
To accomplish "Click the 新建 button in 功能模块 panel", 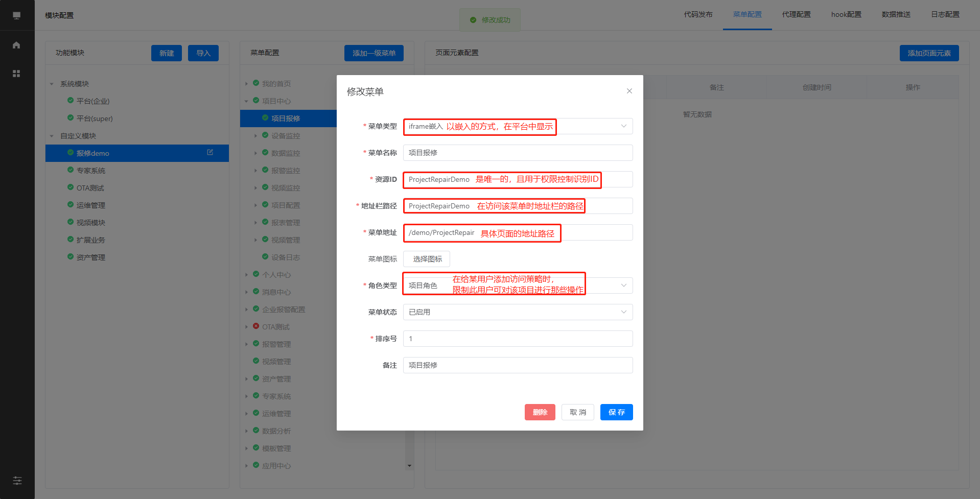I will [x=167, y=53].
